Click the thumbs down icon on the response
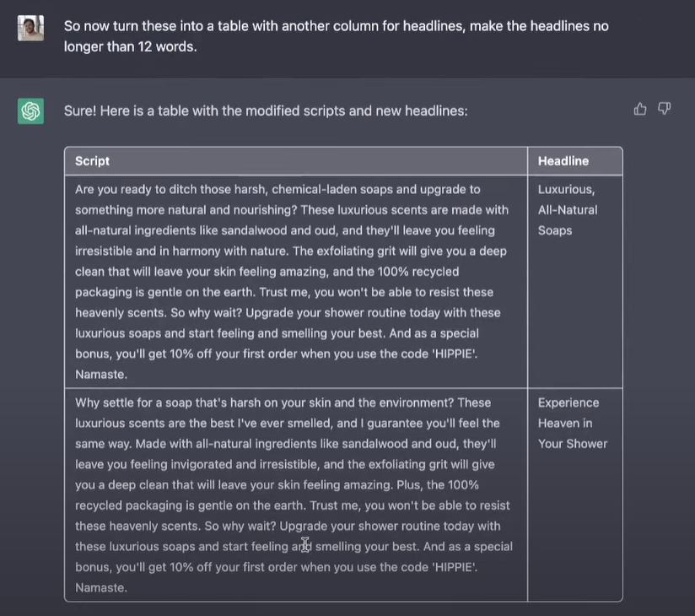This screenshot has width=695, height=616. [664, 109]
